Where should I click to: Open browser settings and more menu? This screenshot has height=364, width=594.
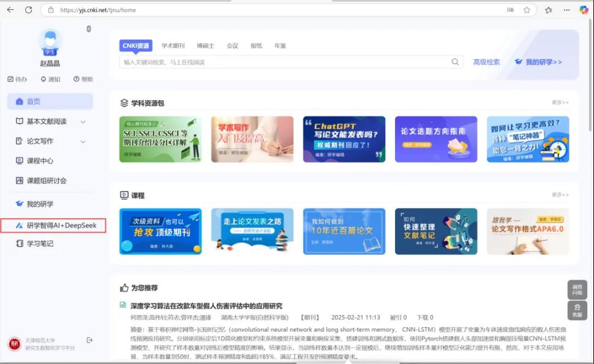(x=565, y=10)
